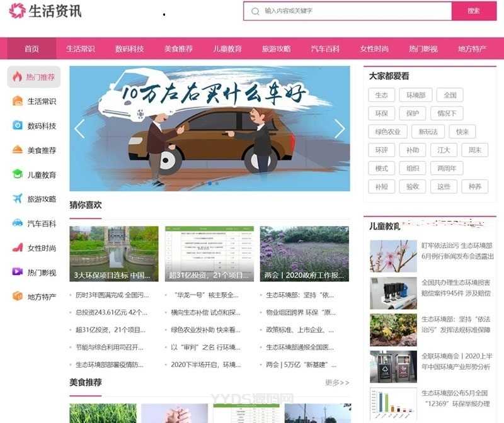Open thumbnail captioned 3大环保项目连标

pyautogui.click(x=114, y=254)
